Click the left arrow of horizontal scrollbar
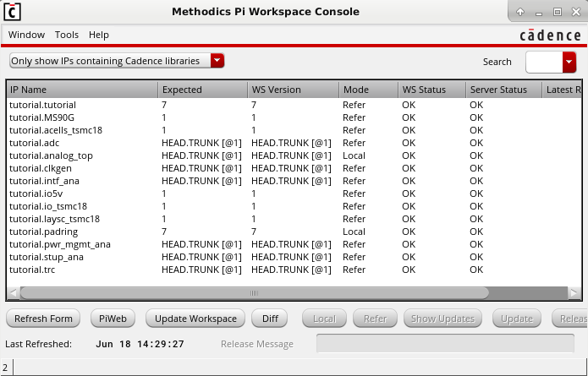This screenshot has height=376, width=588. [13, 292]
